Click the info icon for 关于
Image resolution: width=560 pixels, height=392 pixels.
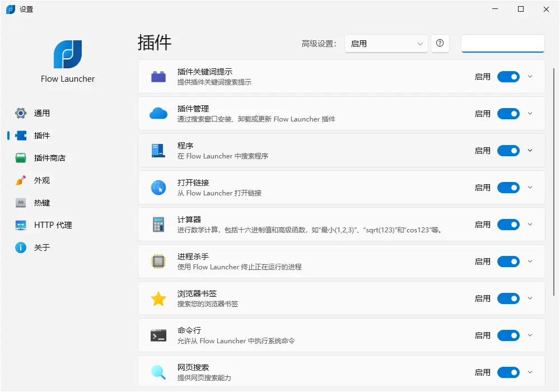pos(21,248)
